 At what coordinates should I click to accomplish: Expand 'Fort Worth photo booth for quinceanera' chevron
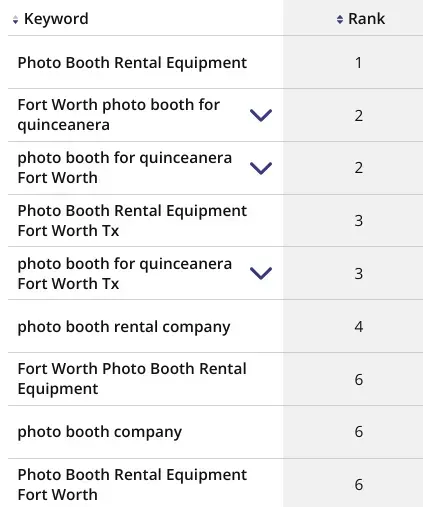click(261, 115)
